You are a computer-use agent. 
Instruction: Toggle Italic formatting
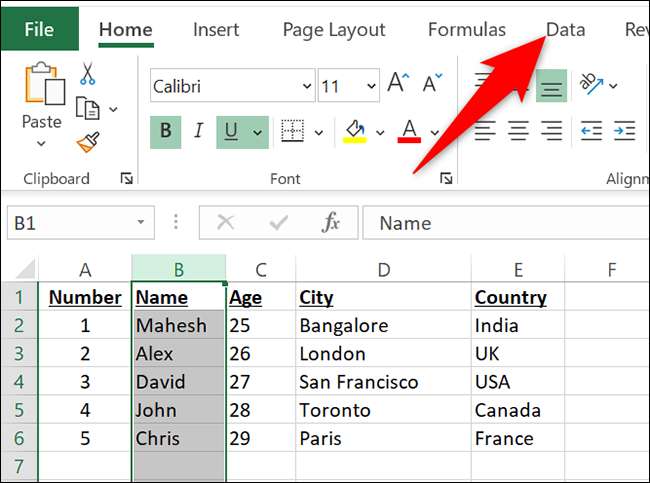tap(198, 131)
